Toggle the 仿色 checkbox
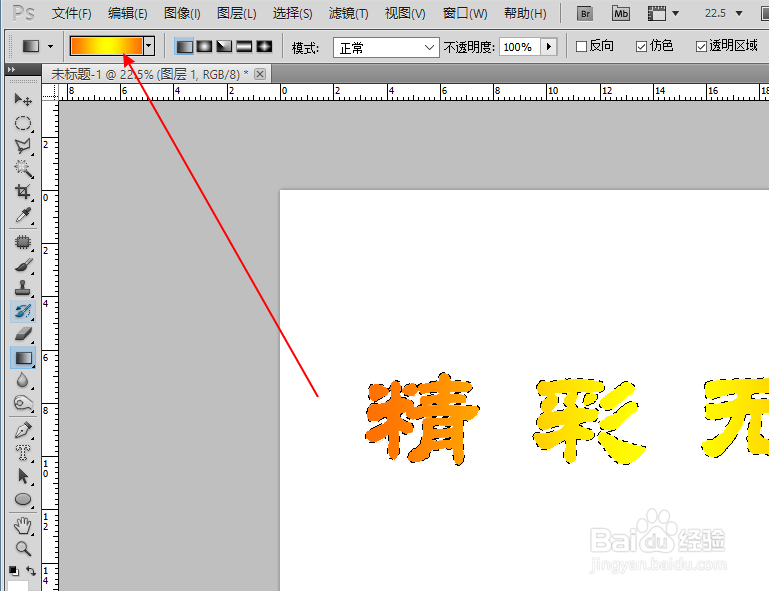Screen dimensions: 769x591 (641, 47)
